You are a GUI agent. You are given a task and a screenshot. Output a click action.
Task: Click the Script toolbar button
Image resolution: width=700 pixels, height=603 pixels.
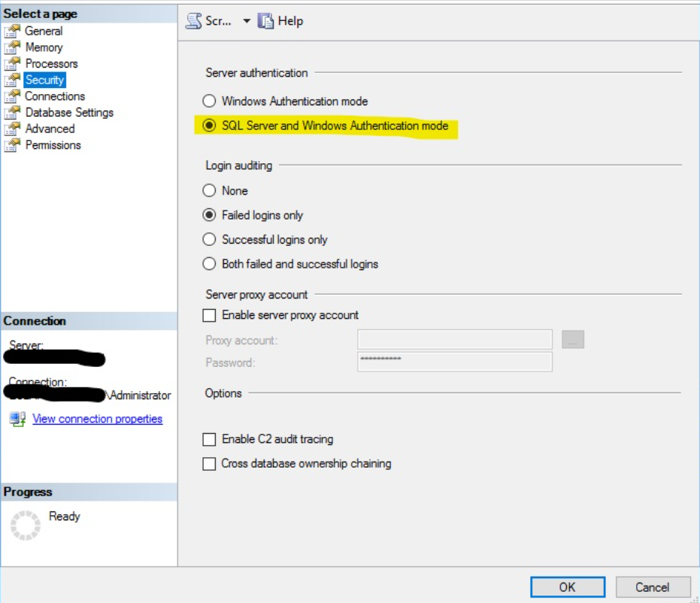208,21
